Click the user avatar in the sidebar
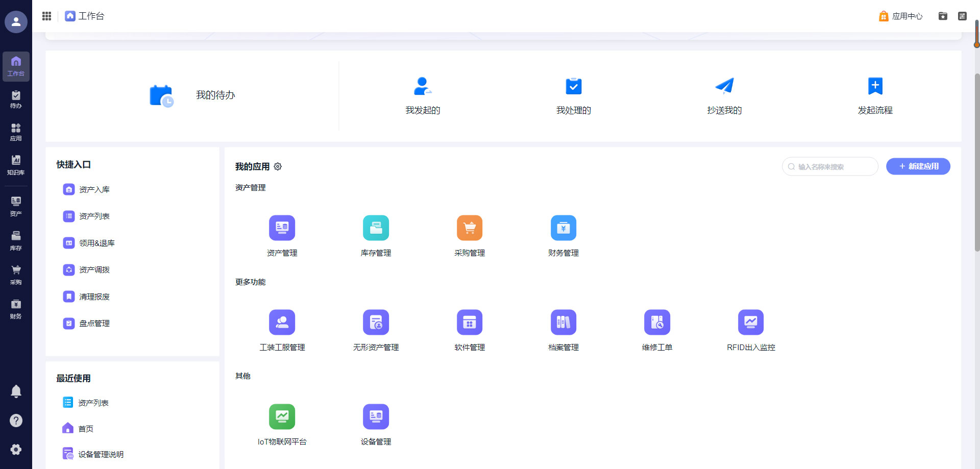Viewport: 980px width, 469px height. [16, 22]
